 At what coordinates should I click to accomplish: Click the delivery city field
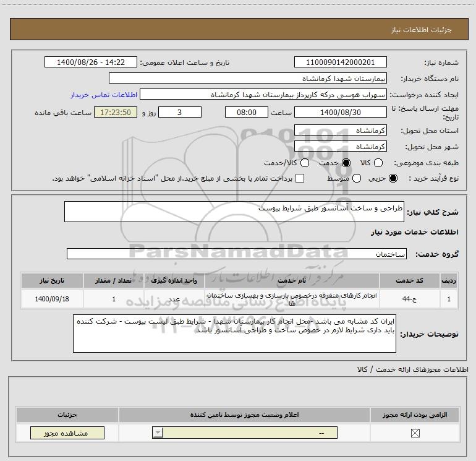(340, 147)
